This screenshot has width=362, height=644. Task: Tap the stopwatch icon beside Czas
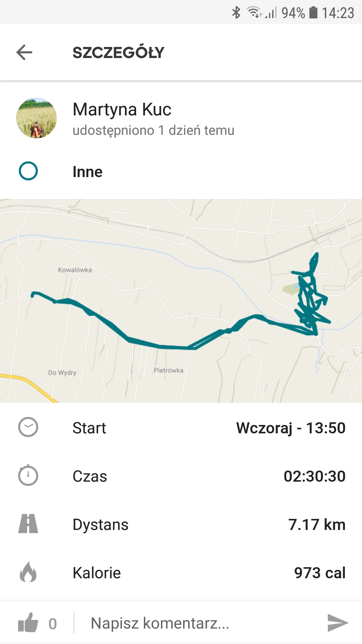(28, 476)
